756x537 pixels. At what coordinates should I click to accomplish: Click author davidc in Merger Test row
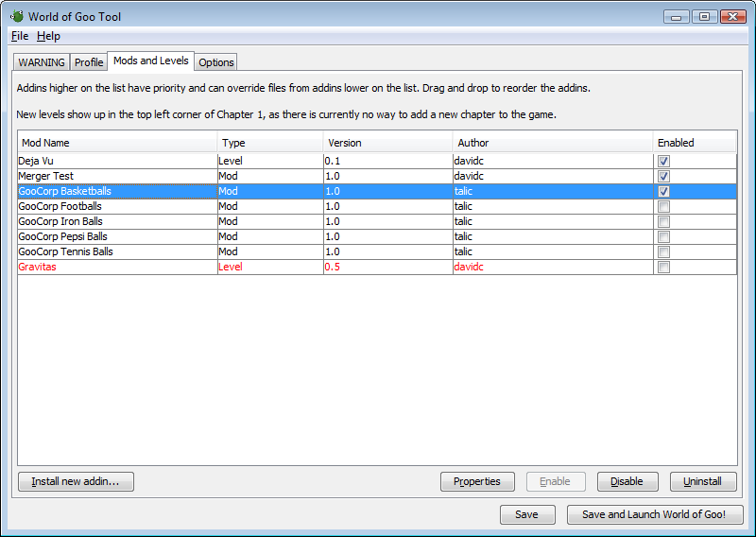(x=469, y=176)
